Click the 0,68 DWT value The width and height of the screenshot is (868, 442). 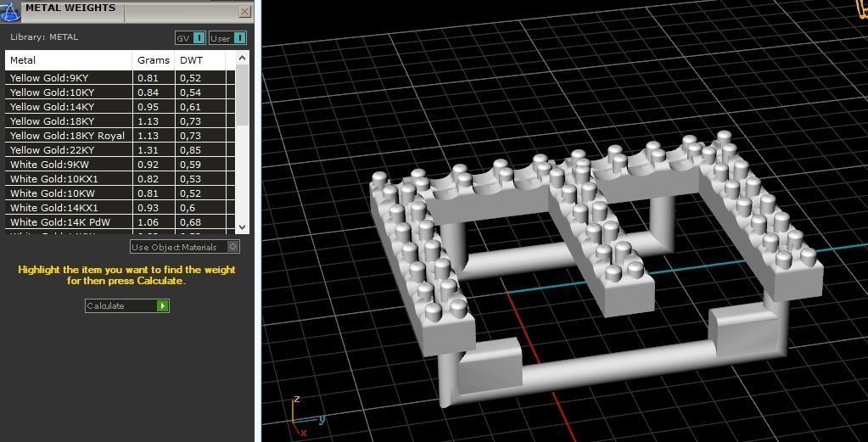(x=190, y=221)
